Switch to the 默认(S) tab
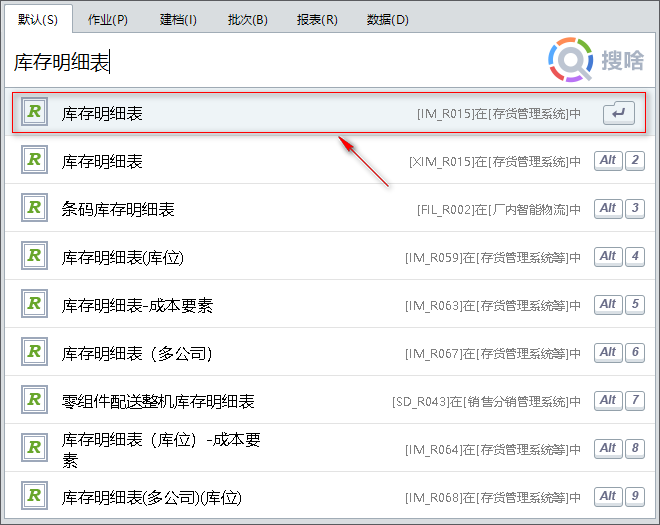Image resolution: width=660 pixels, height=525 pixels. (x=38, y=19)
